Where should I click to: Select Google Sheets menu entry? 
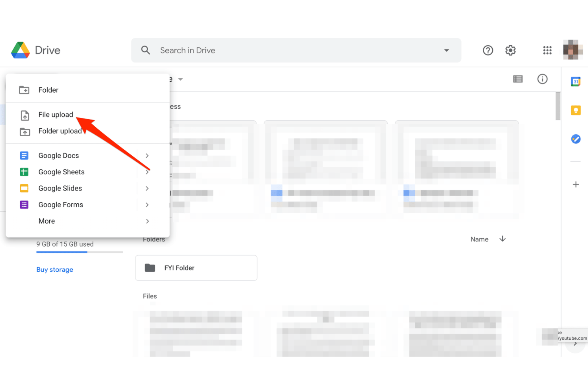tap(87, 172)
